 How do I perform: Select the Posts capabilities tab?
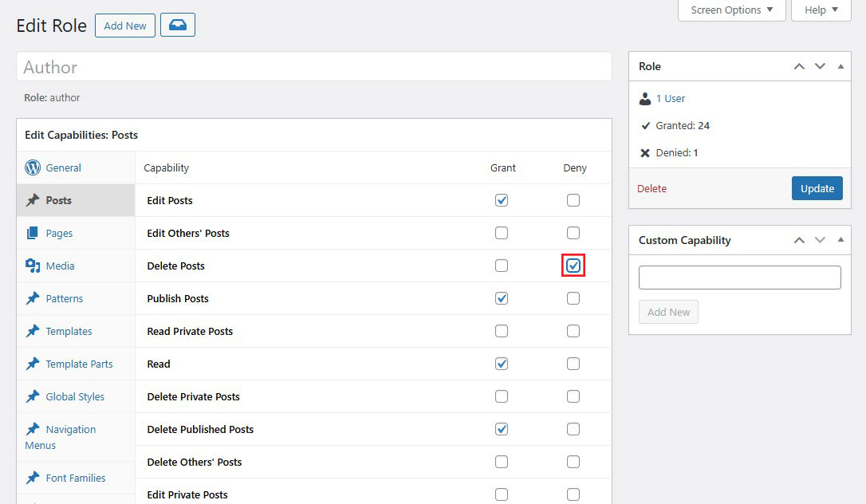click(x=76, y=200)
